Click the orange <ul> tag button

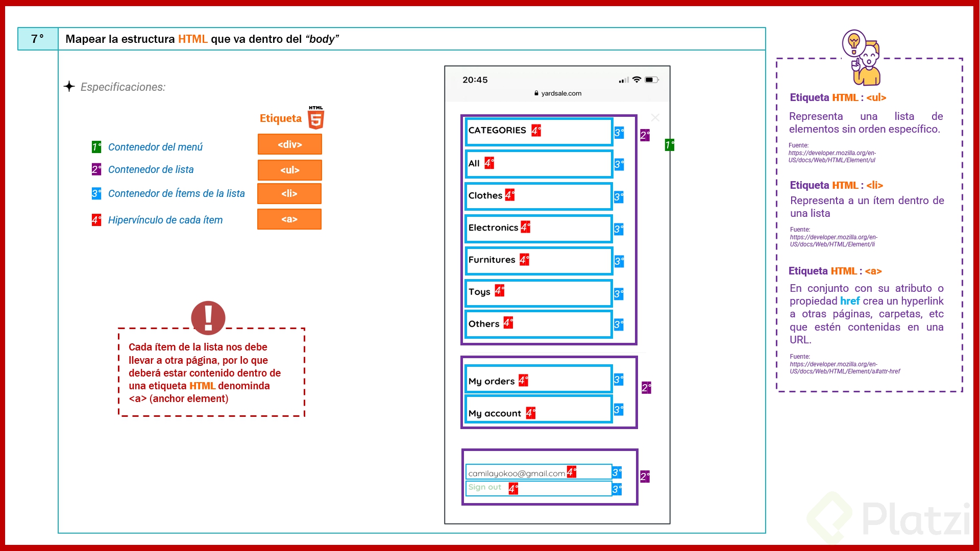[x=289, y=170]
